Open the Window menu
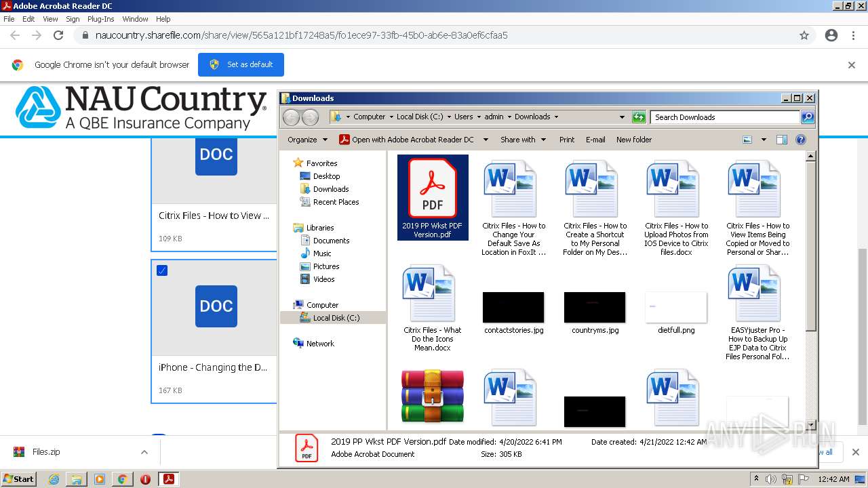The image size is (868, 488). click(x=135, y=19)
